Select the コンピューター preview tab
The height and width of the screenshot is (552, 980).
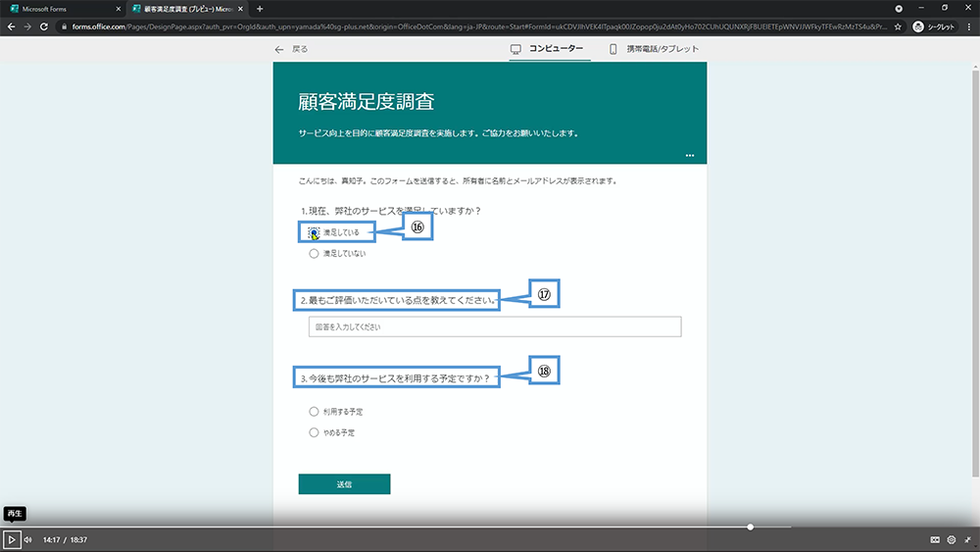point(548,48)
